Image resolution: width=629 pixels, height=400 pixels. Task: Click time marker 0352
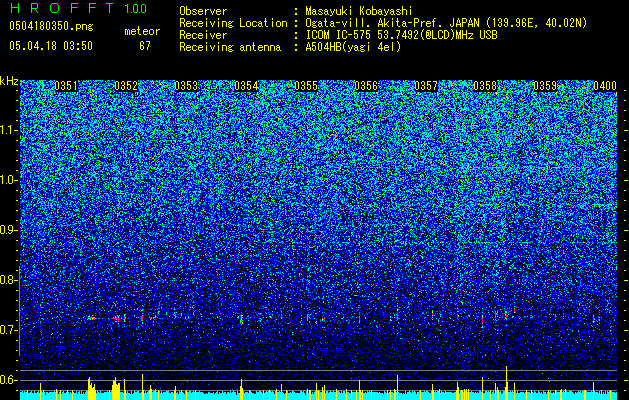tap(126, 86)
